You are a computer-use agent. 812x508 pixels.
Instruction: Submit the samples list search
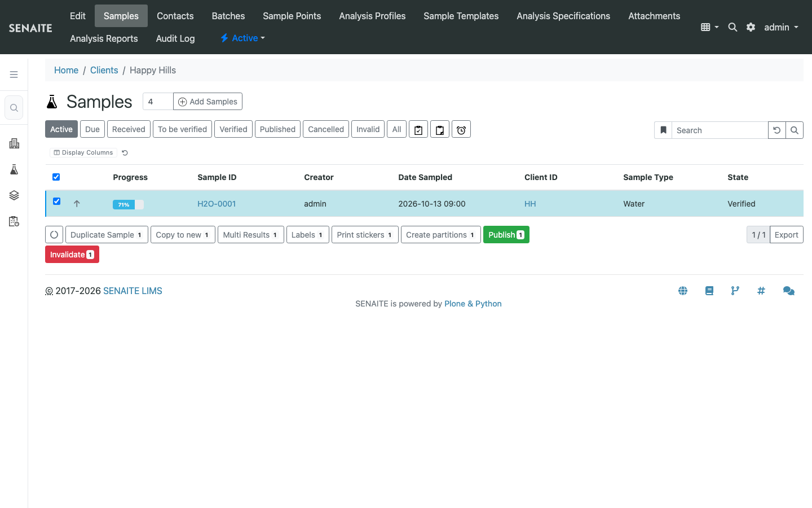[795, 130]
